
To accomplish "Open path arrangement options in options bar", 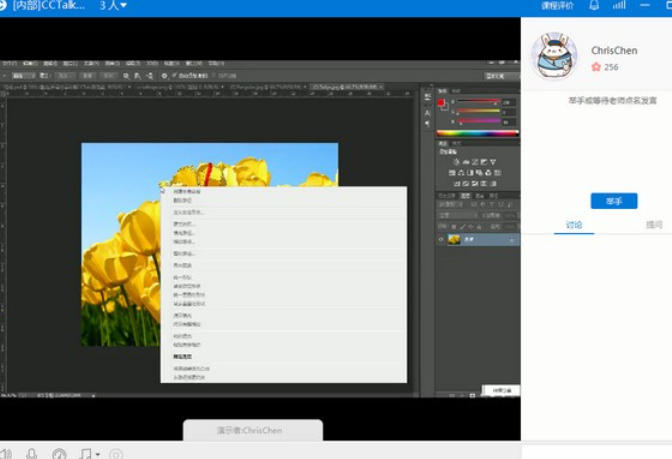I will coord(149,76).
